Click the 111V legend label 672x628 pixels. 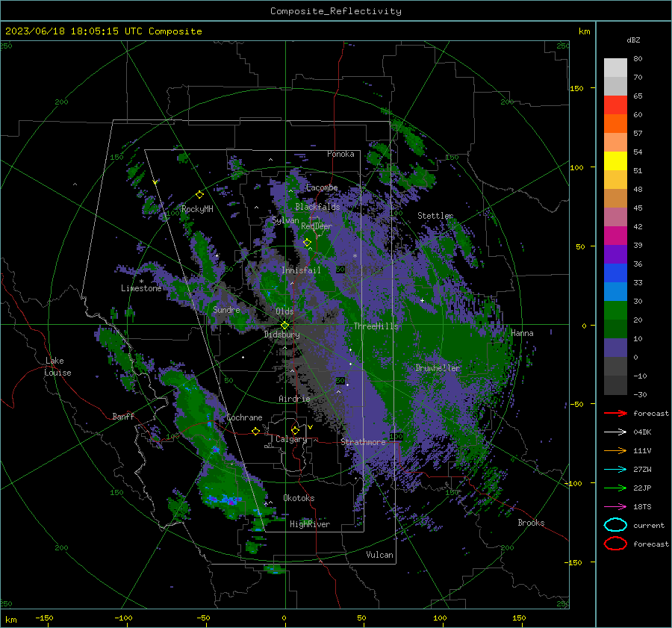tap(642, 450)
